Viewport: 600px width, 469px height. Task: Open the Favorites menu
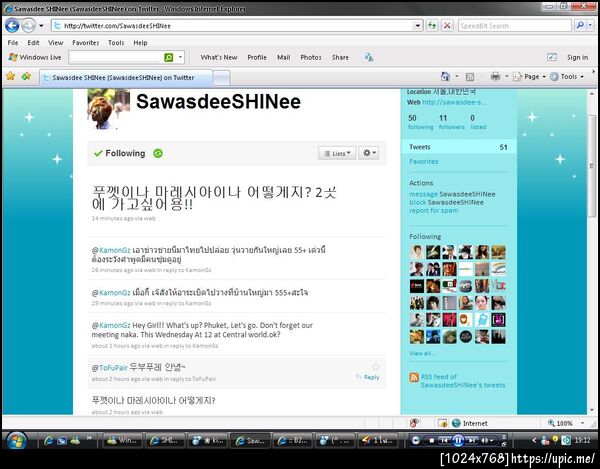click(x=86, y=42)
